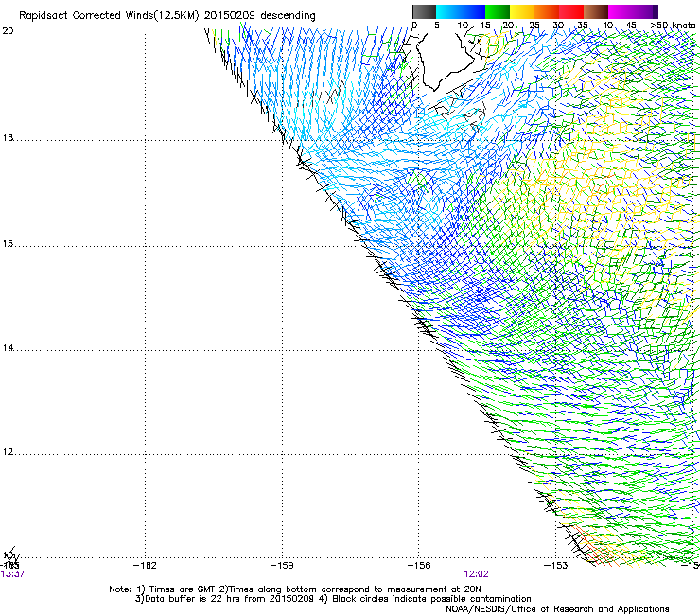Click the legend tick label '35'
Screen dimensions: 700x615
click(583, 26)
